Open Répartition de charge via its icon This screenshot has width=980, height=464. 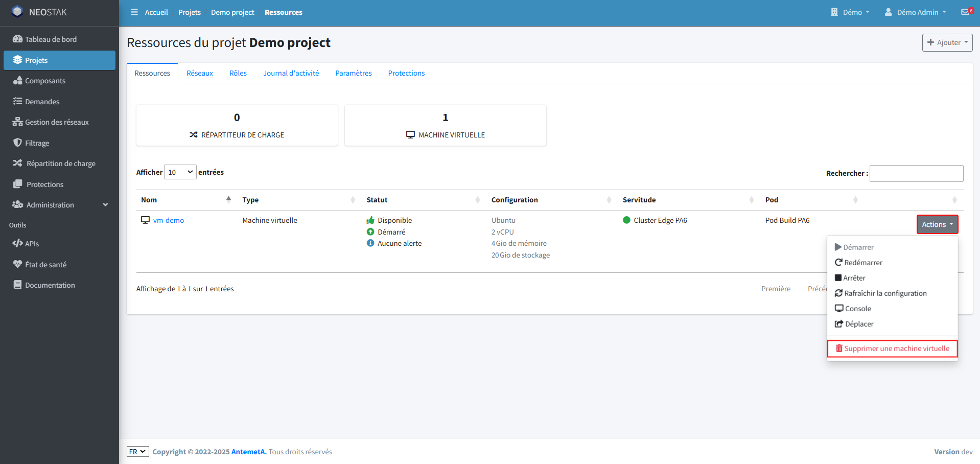pyautogui.click(x=18, y=163)
